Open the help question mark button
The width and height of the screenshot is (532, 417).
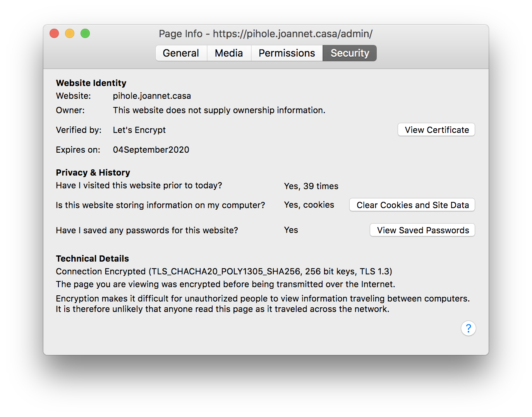click(468, 329)
